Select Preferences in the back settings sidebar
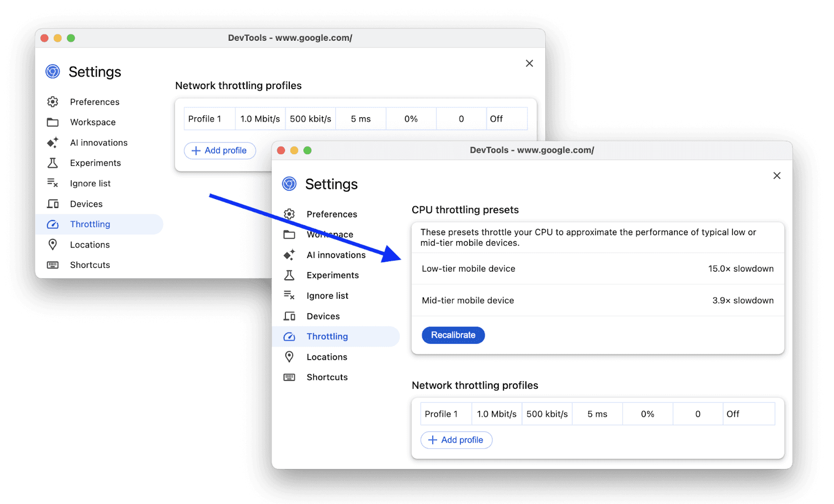This screenshot has width=834, height=504. coord(94,102)
